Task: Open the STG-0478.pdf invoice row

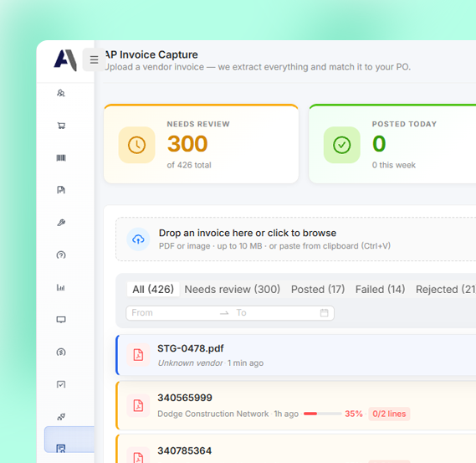Action: pyautogui.click(x=296, y=355)
